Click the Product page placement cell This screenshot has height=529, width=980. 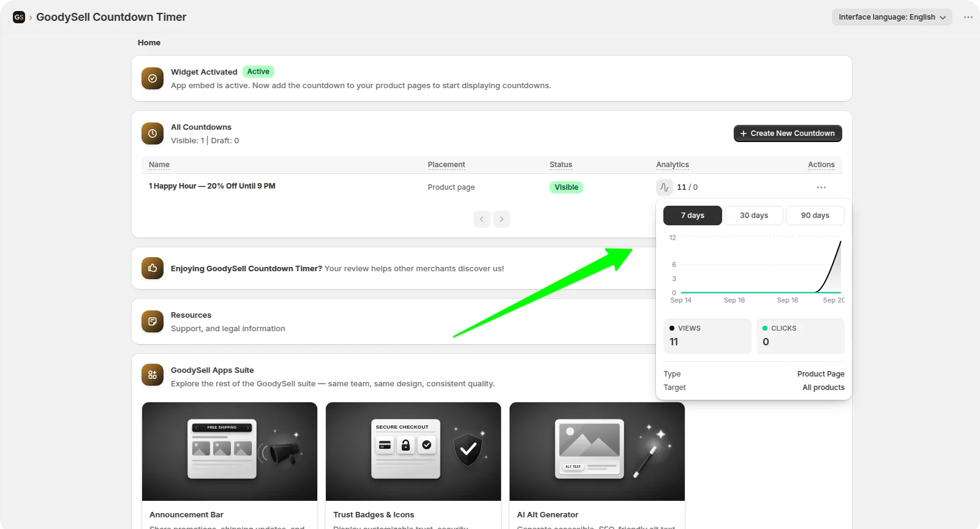[451, 187]
